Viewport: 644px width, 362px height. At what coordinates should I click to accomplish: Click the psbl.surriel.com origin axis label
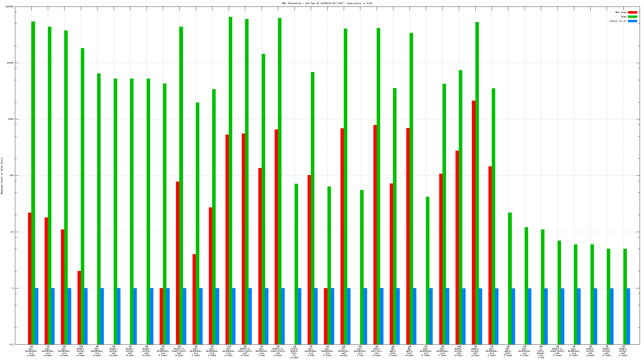[x=377, y=351]
